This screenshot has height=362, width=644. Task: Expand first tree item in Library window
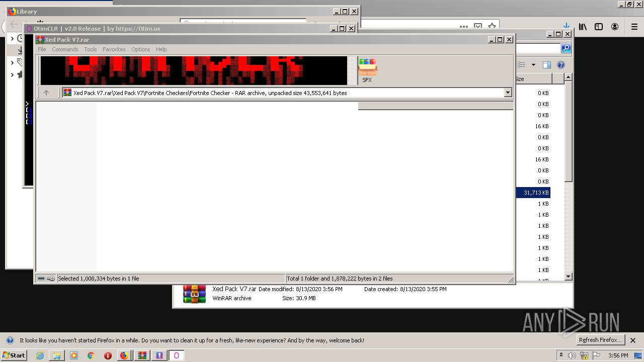[13, 38]
